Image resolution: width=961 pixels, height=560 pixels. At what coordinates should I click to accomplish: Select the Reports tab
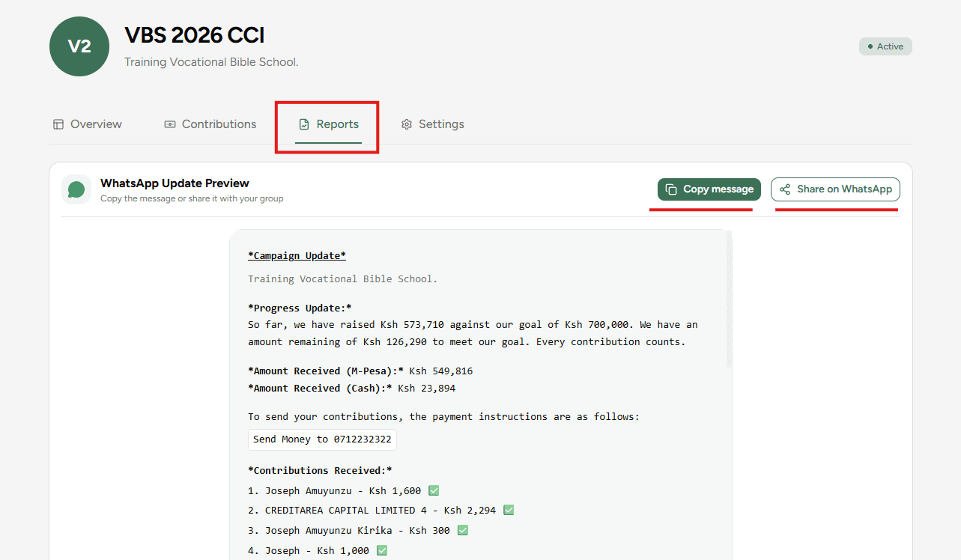coord(328,124)
